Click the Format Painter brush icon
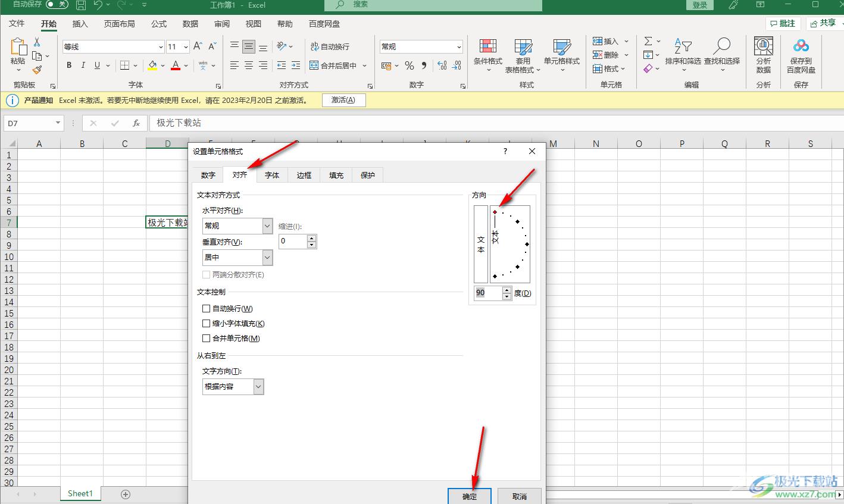This screenshot has height=504, width=844. (37, 70)
